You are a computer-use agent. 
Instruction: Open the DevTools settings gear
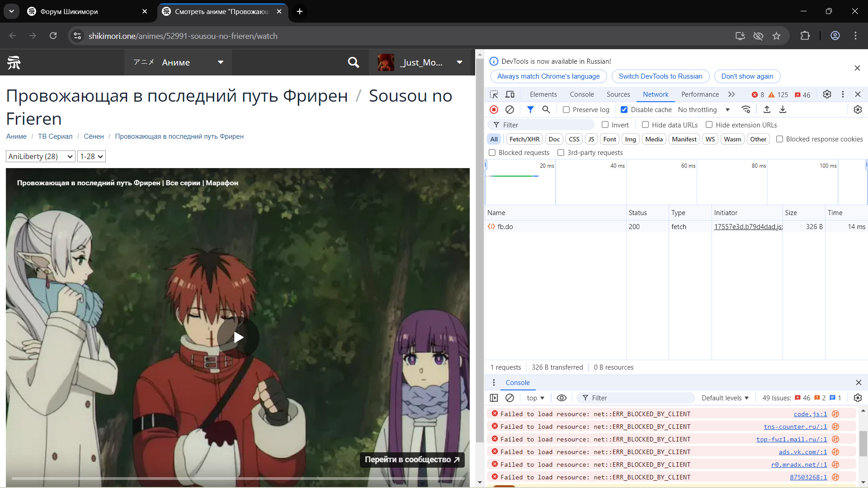pyautogui.click(x=827, y=94)
